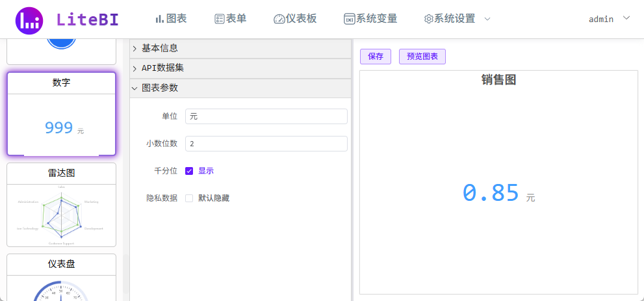Open the admin user dropdown arrow
This screenshot has height=301, width=644.
(626, 18)
